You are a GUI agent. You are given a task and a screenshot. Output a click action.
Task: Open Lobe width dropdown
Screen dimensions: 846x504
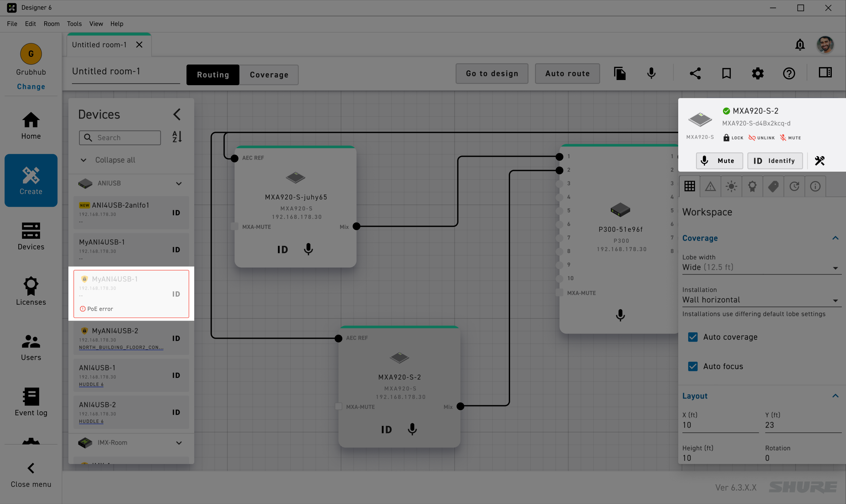[x=762, y=267]
